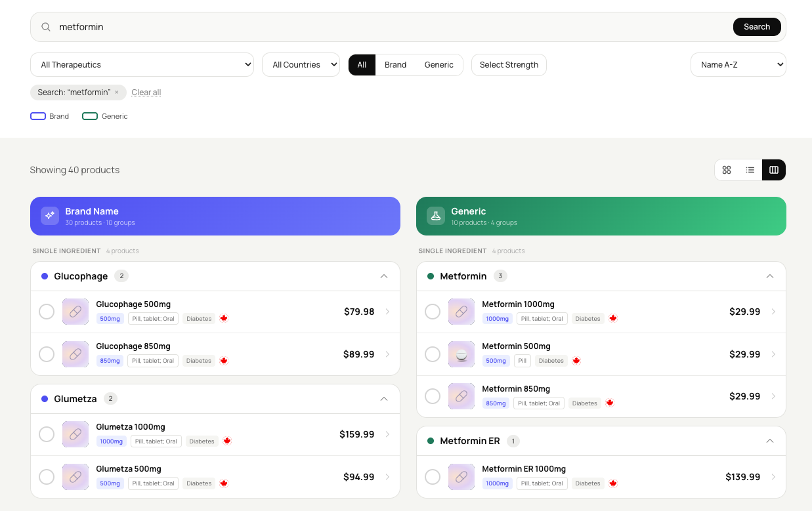Viewport: 812px width, 511px height.
Task: Click the 500mg tag on Glucophage 500mg
Action: 110,319
